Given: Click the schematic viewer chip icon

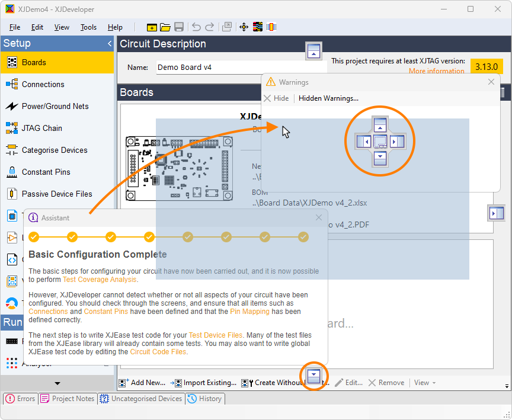Looking at the screenshot, I should (271, 27).
